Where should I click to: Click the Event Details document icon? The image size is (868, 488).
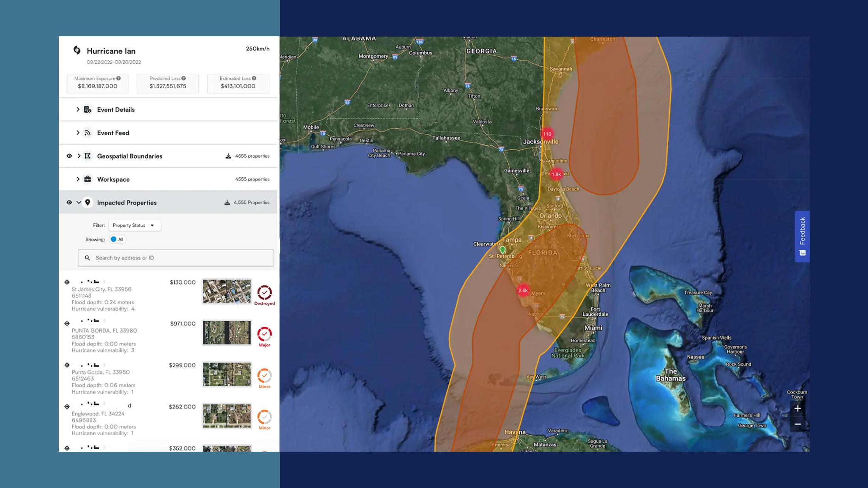click(x=88, y=110)
